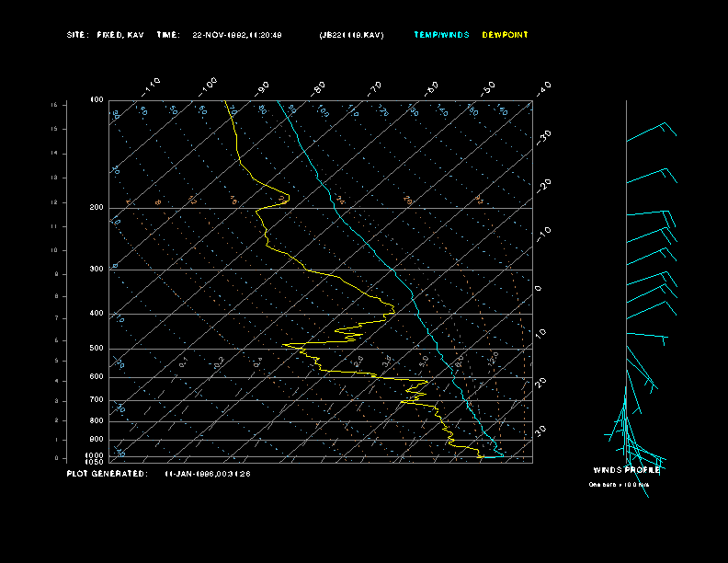This screenshot has height=563, width=728.
Task: Click the yellow DEWPOINT legend label
Action: (x=505, y=35)
